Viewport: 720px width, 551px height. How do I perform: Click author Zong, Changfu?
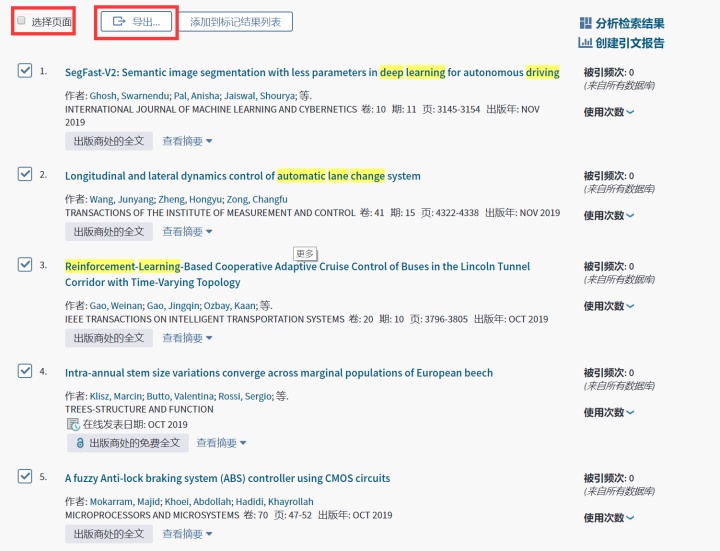click(257, 199)
